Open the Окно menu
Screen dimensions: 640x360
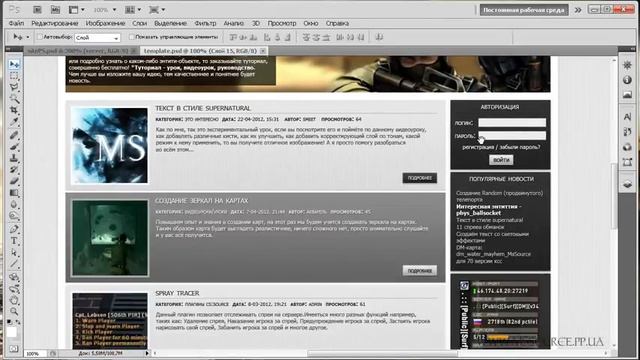pos(311,23)
